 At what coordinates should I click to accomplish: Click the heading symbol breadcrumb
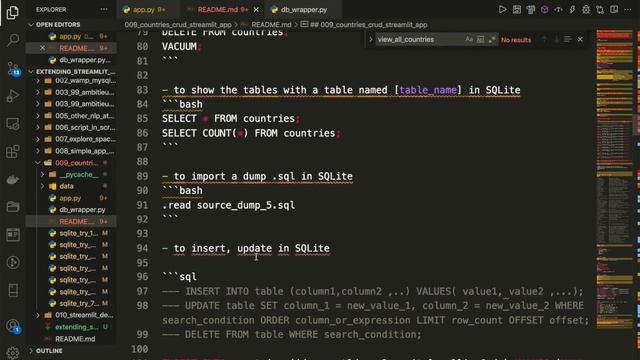coord(364,24)
